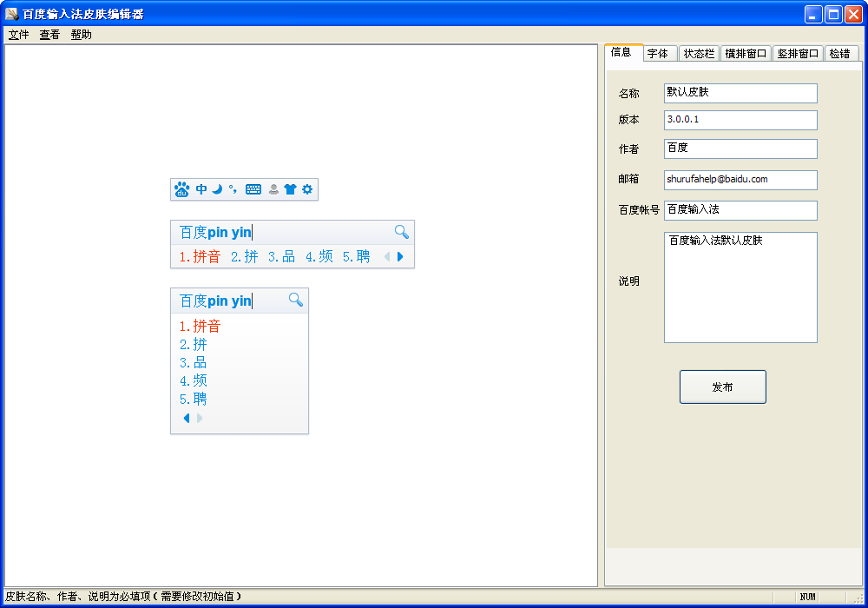The image size is (868, 608).
Task: Switch to the 横排窗口 tab
Action: point(746,54)
